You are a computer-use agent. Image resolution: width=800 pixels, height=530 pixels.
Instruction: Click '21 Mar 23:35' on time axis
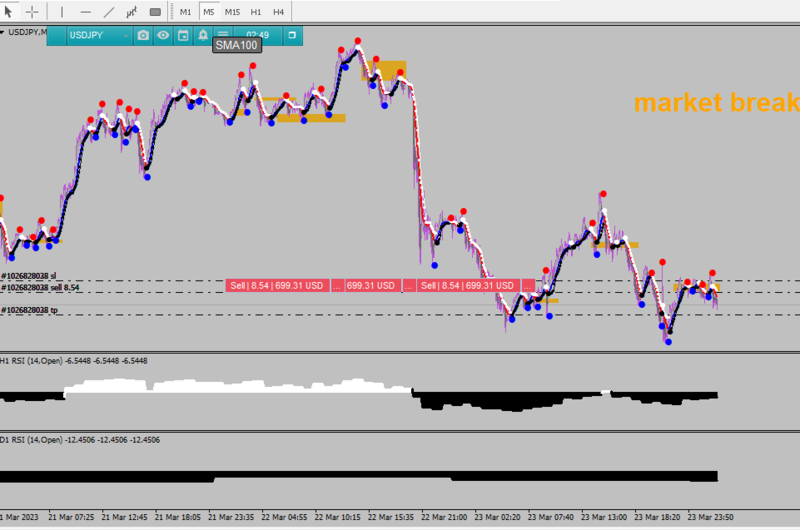[x=231, y=517]
